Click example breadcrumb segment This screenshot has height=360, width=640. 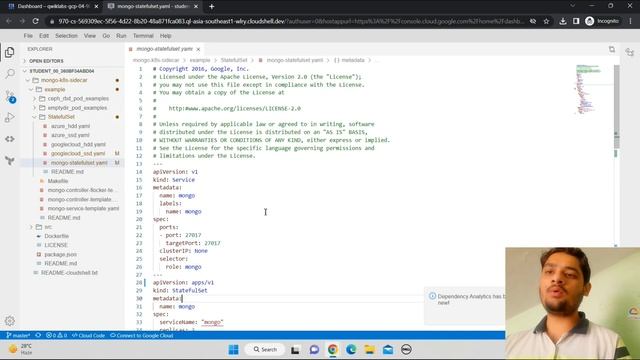click(200, 60)
